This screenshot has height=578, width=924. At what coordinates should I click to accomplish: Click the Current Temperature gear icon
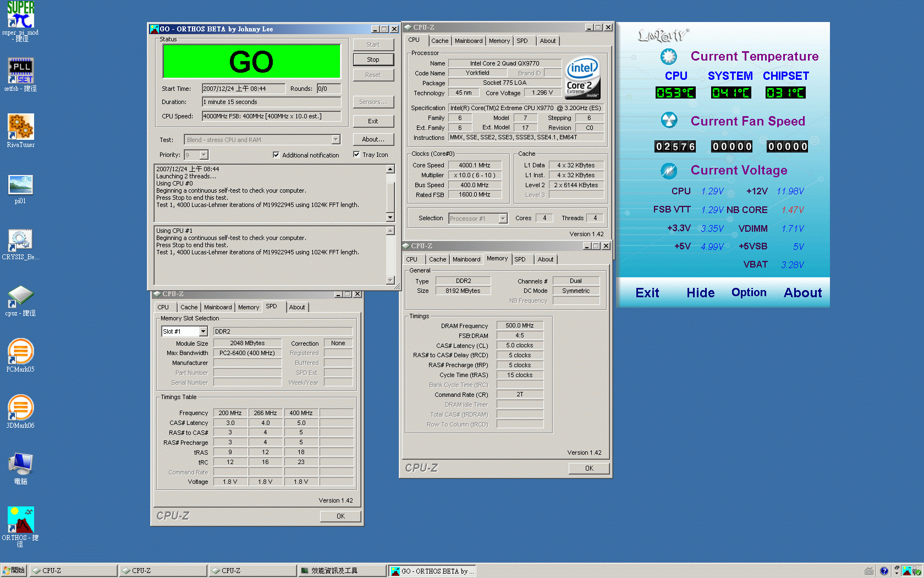[x=669, y=56]
